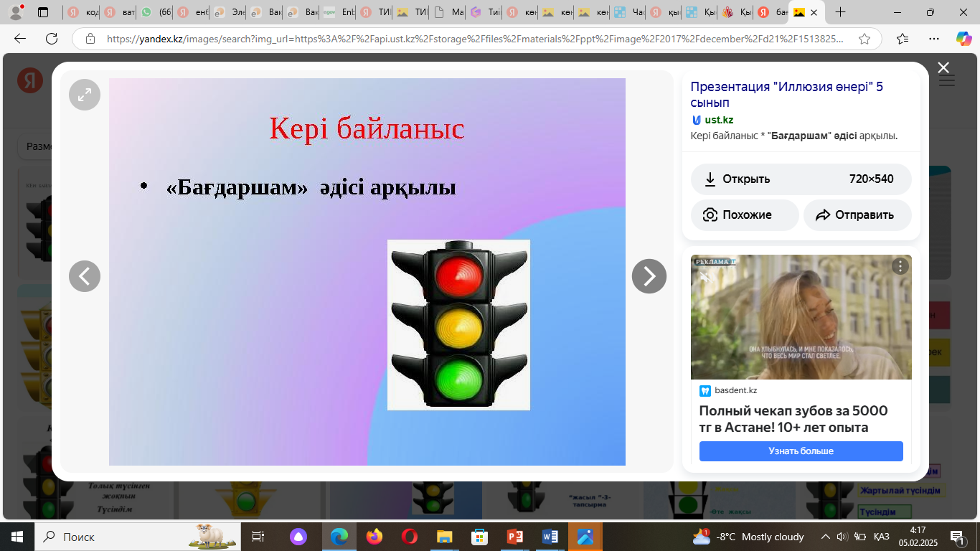980x551 pixels.
Task: Unmute the advertisement video
Action: 705,277
